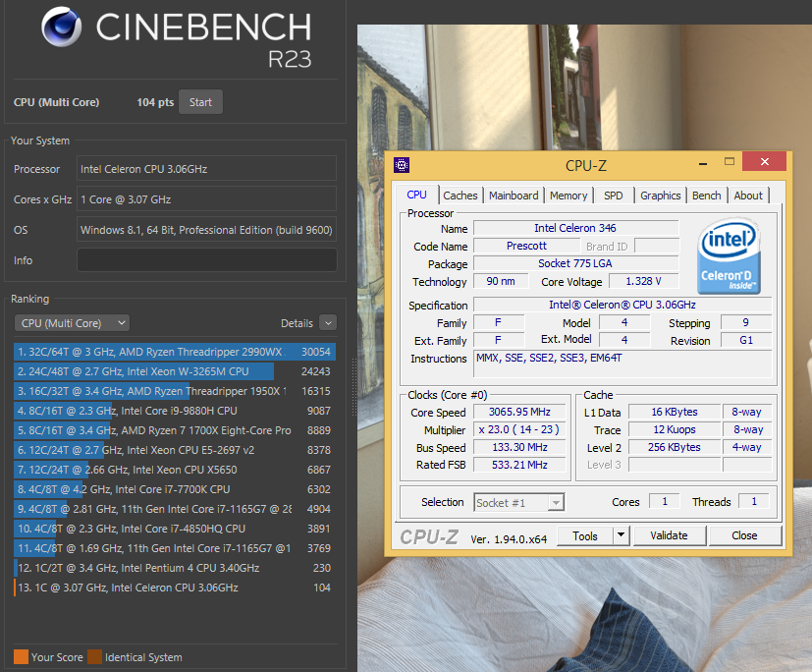Image resolution: width=812 pixels, height=672 pixels.
Task: Click the OS field showing Windows 8.1
Action: (x=206, y=230)
